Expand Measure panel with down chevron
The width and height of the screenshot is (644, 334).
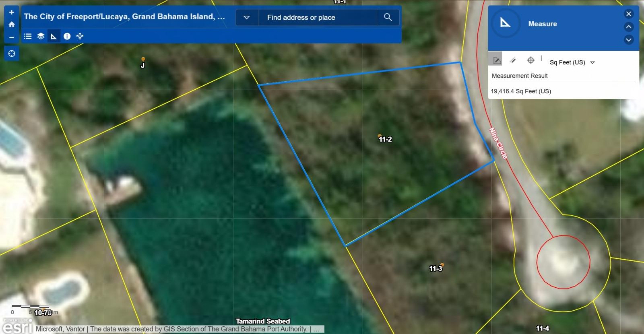coord(629,40)
